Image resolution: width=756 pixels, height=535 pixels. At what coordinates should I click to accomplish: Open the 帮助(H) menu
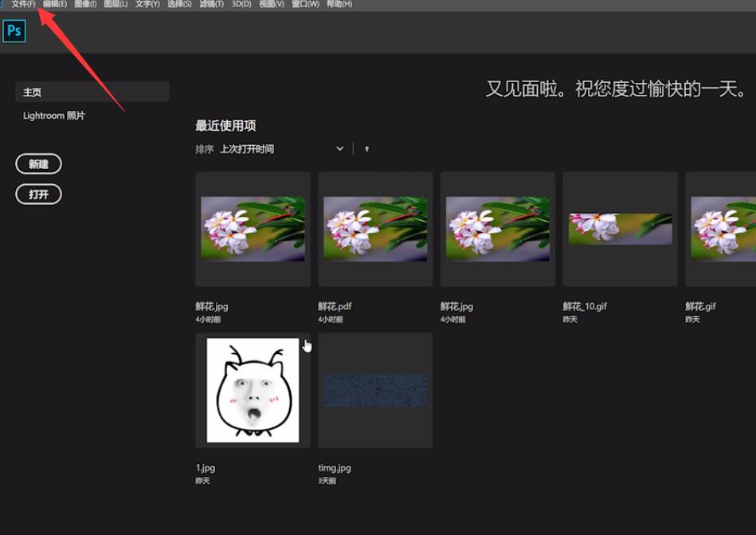339,4
